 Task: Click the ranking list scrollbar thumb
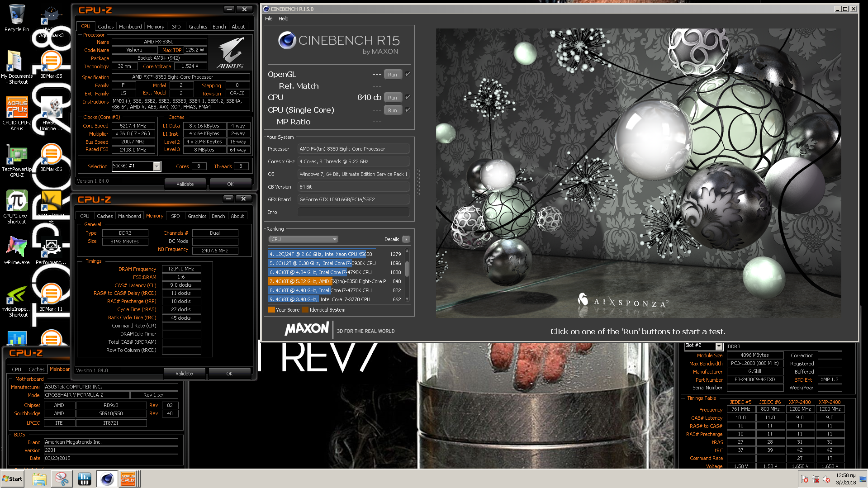[407, 269]
